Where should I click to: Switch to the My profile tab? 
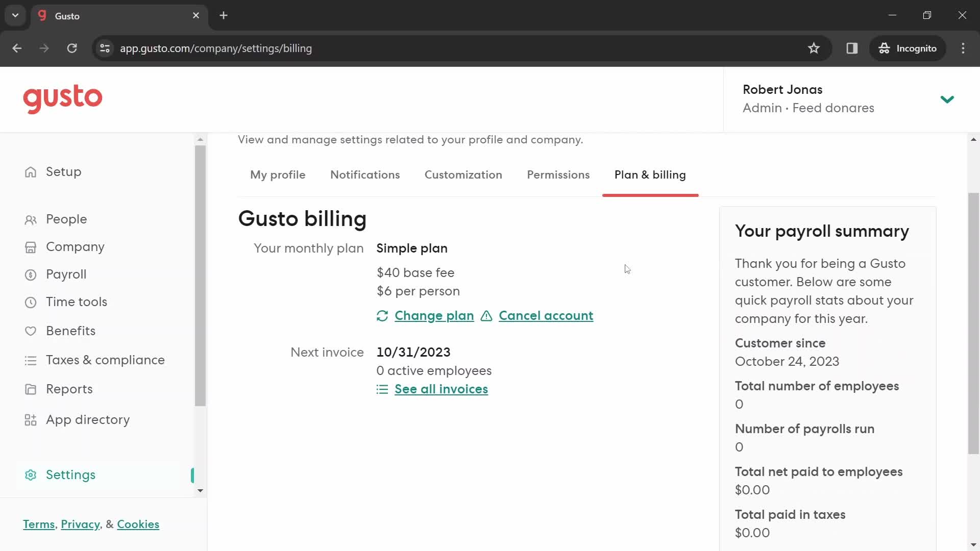pos(278,174)
